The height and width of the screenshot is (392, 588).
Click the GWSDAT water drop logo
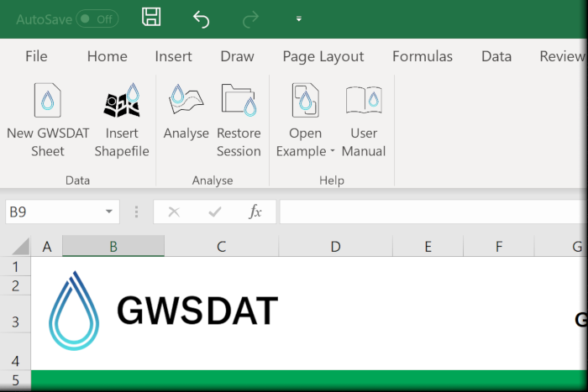(74, 311)
